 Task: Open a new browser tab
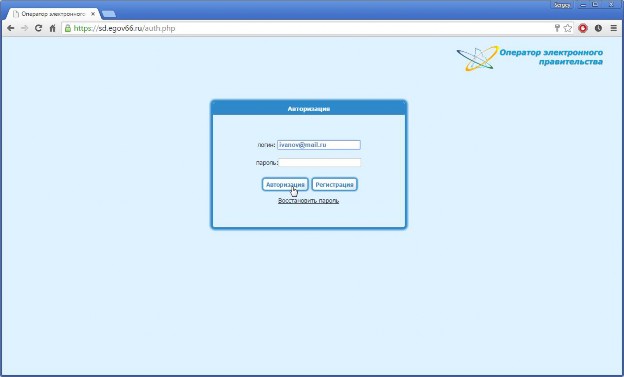point(109,14)
